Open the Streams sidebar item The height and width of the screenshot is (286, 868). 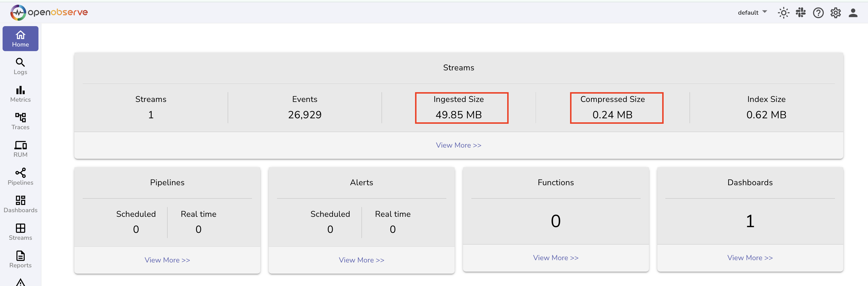click(x=20, y=232)
